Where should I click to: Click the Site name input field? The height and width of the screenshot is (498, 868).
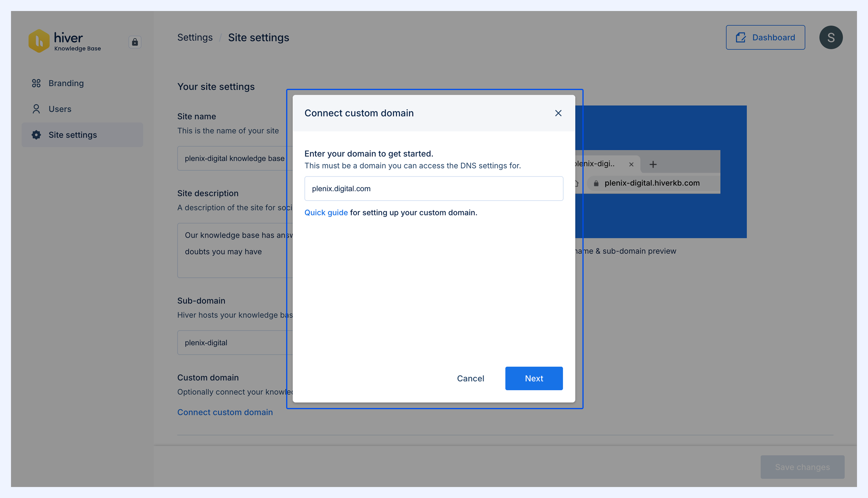tap(235, 158)
